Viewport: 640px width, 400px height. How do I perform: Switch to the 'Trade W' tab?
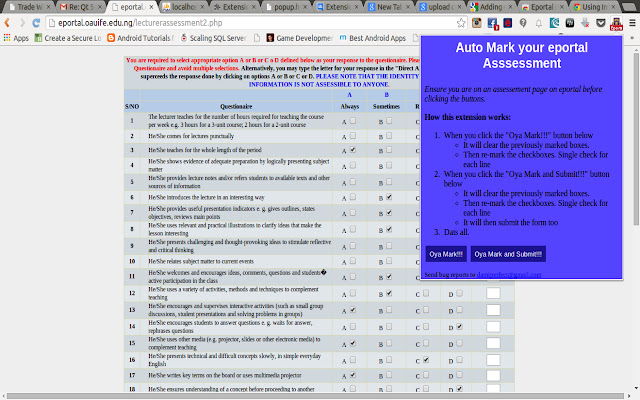pyautogui.click(x=29, y=7)
